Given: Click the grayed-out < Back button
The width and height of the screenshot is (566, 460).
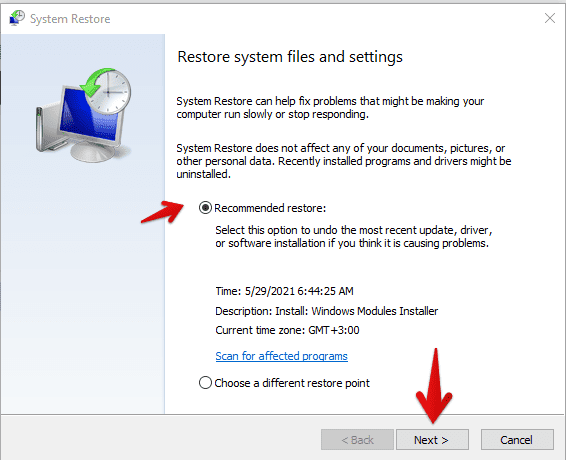Looking at the screenshot, I should 357,439.
